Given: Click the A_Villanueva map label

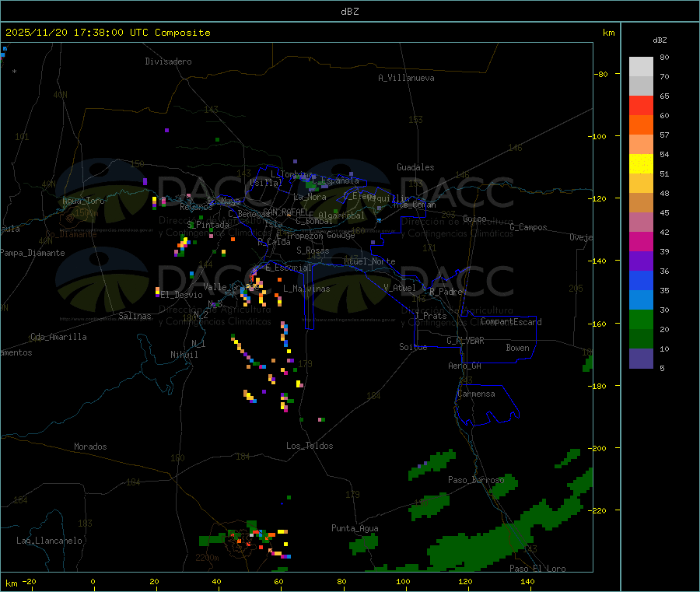Looking at the screenshot, I should click(x=406, y=78).
